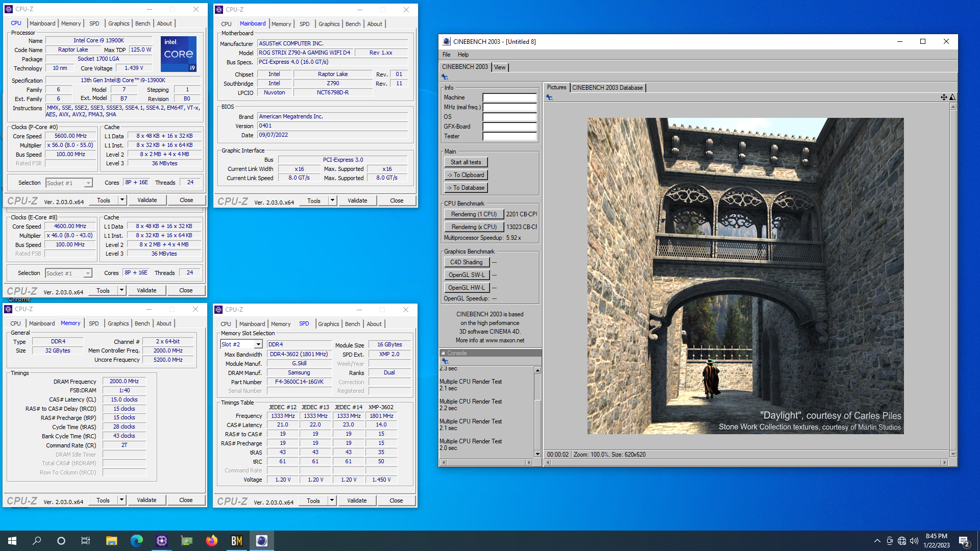Screen dimensions: 980x551
Task: Expand the Tools arrow in the Mainboard CPU-Z window
Action: (x=332, y=201)
